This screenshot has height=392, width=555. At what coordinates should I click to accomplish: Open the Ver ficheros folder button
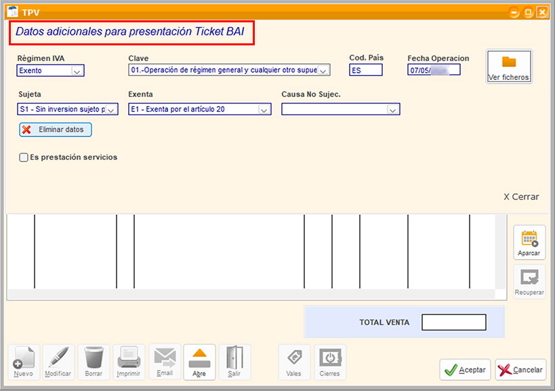coord(509,66)
